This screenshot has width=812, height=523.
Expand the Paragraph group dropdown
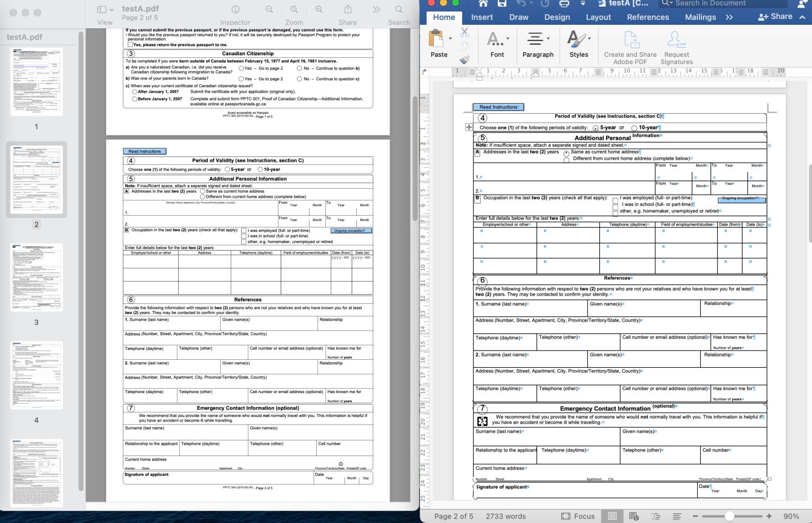point(548,39)
